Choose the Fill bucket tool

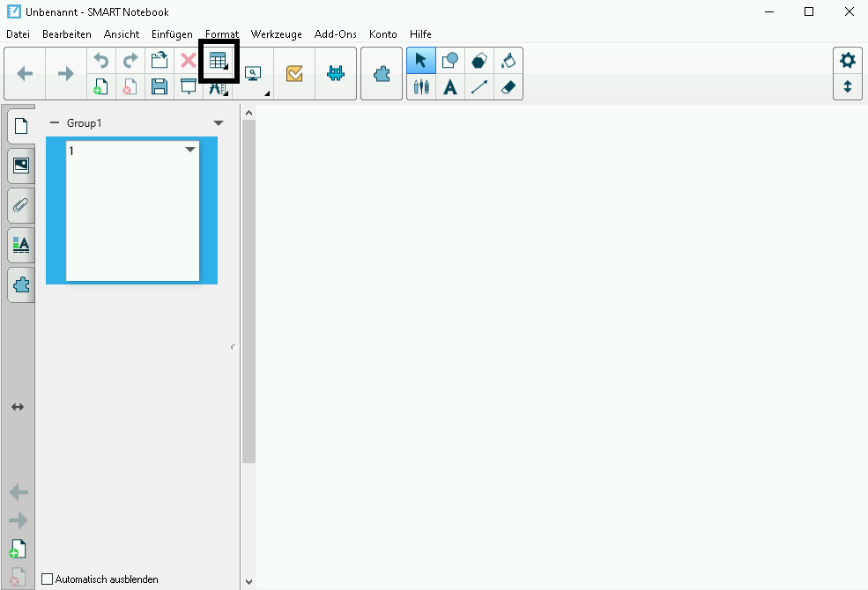click(x=508, y=61)
